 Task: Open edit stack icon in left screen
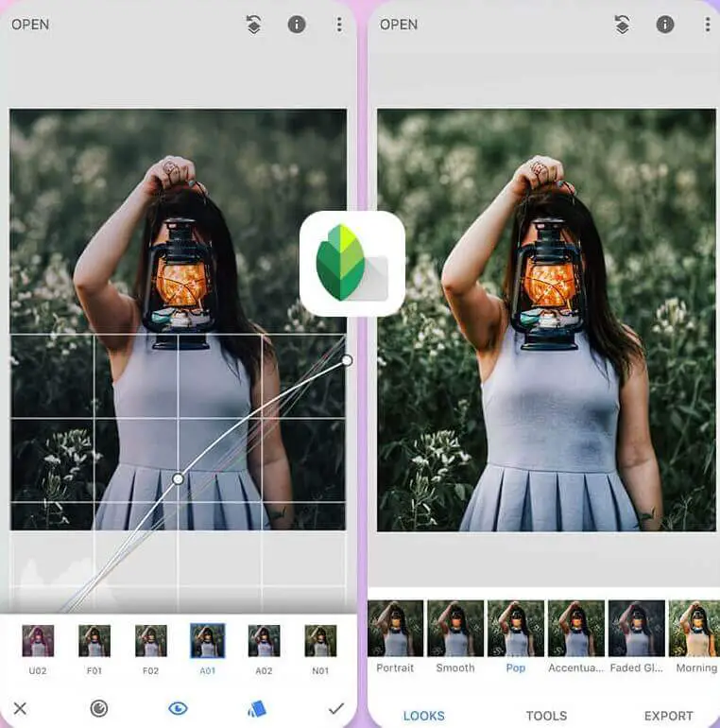point(253,25)
